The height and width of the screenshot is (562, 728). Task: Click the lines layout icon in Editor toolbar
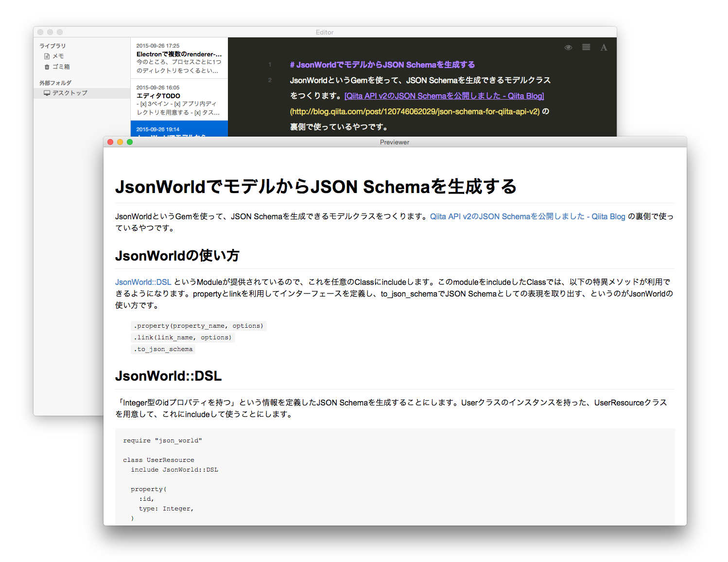586,47
